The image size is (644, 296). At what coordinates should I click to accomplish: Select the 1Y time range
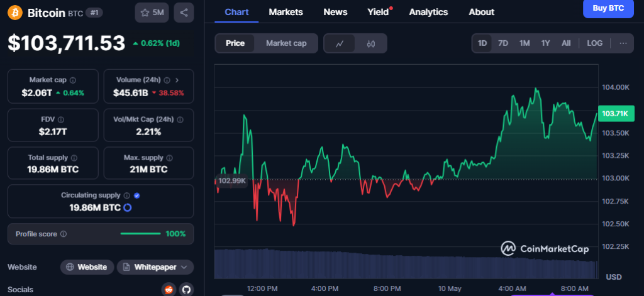545,43
